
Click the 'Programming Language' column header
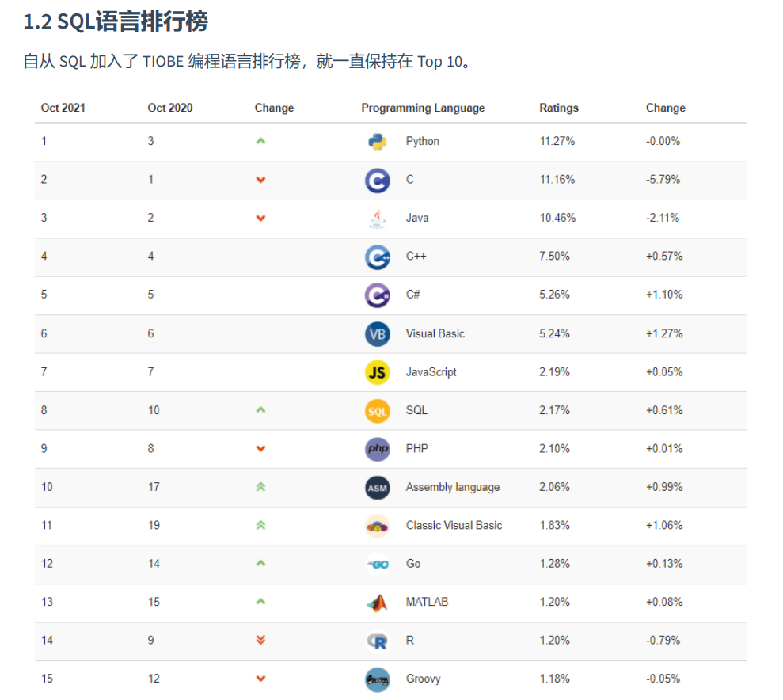[423, 108]
